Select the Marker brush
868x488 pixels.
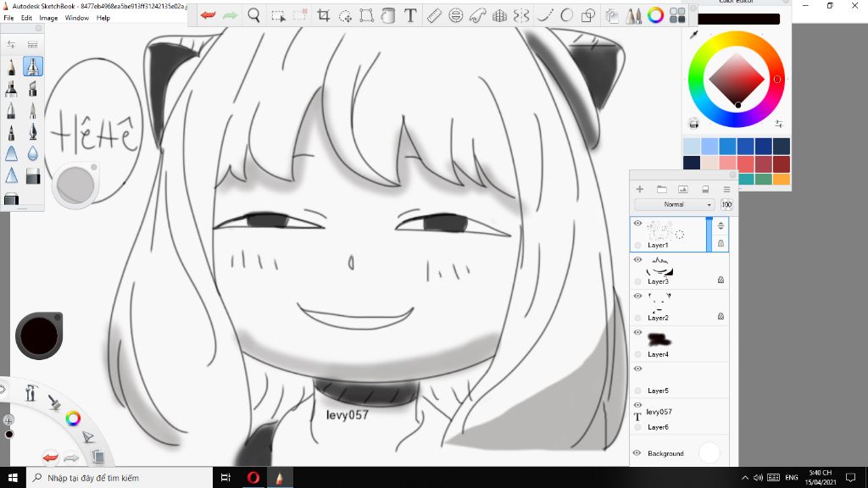tap(11, 88)
